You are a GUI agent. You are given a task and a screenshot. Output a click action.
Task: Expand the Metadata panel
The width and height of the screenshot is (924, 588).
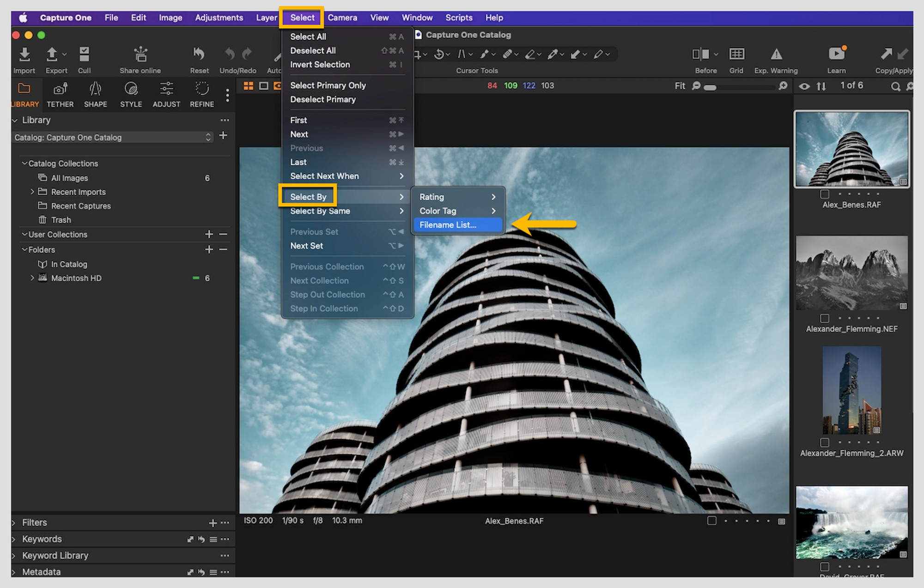click(14, 572)
